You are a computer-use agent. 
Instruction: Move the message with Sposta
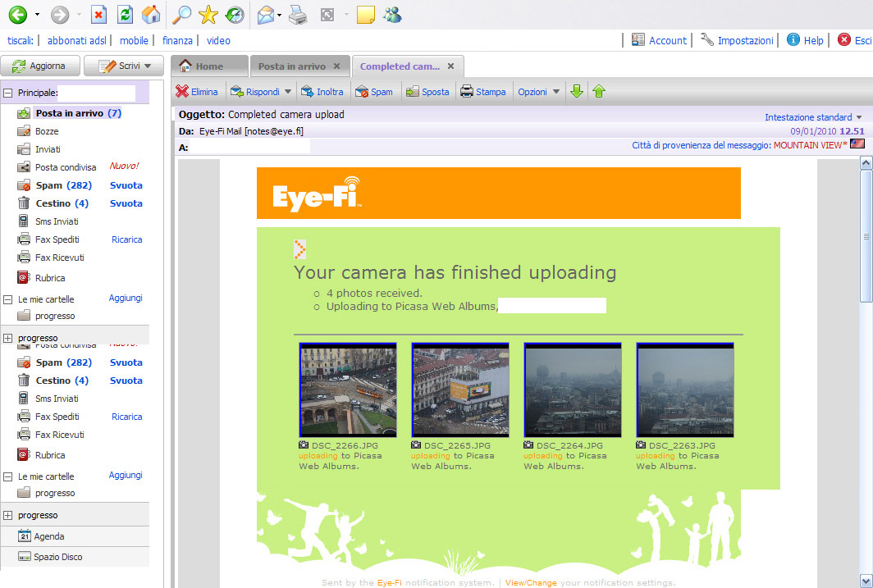pos(427,92)
